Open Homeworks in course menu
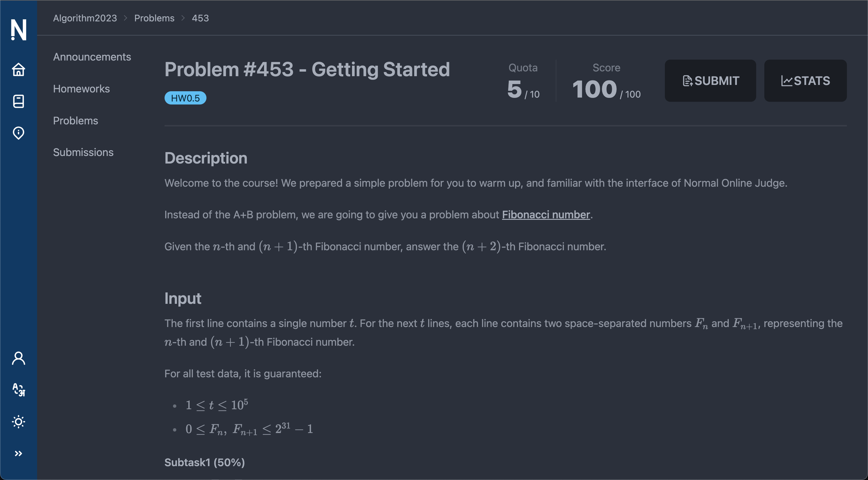The height and width of the screenshot is (480, 868). point(82,89)
